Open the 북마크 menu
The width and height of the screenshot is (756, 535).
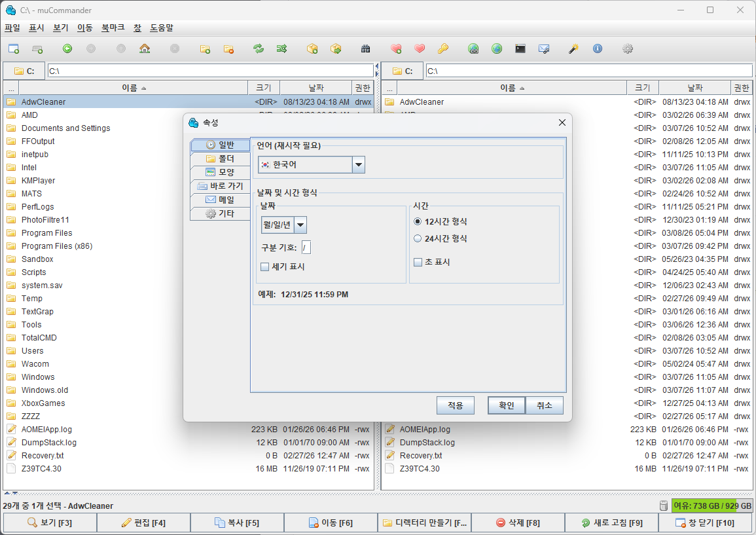(x=113, y=28)
